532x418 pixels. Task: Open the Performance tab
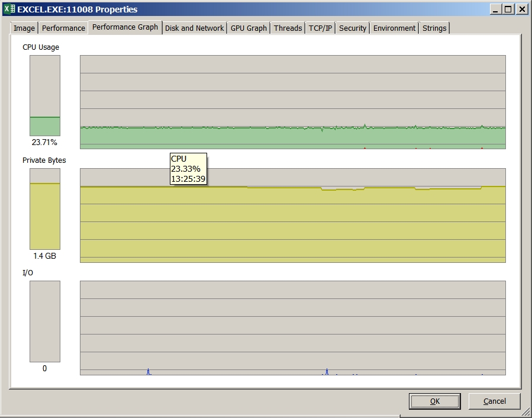pos(63,28)
